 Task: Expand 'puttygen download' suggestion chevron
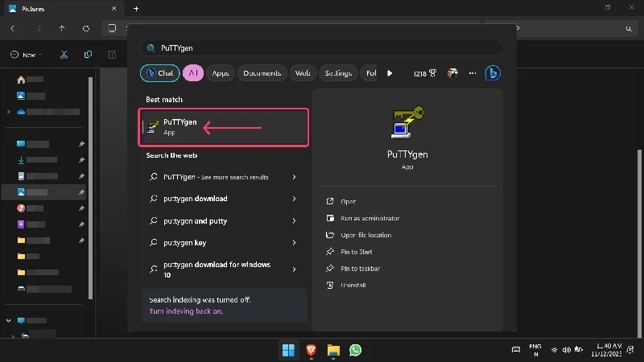point(294,199)
